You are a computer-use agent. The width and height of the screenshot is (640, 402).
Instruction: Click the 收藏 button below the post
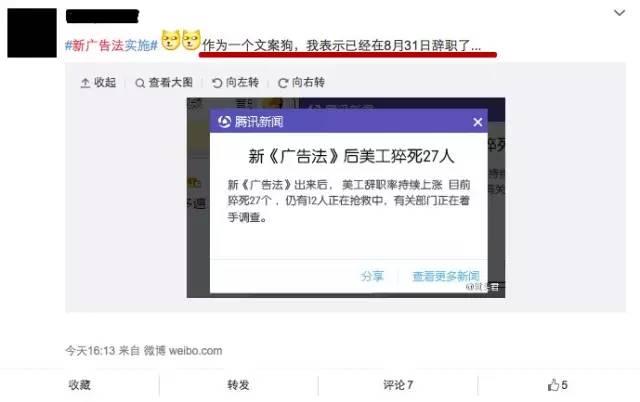click(x=80, y=385)
